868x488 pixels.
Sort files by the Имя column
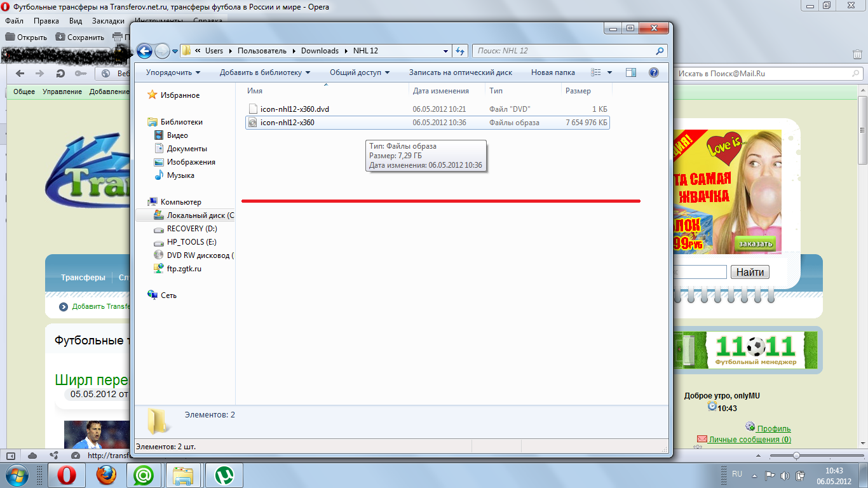(x=255, y=91)
